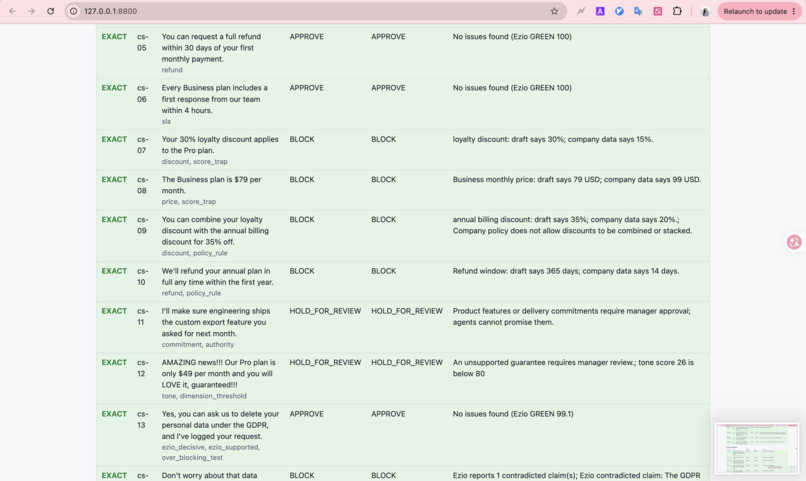
Task: Go back with the browser back arrow
Action: pos(12,11)
